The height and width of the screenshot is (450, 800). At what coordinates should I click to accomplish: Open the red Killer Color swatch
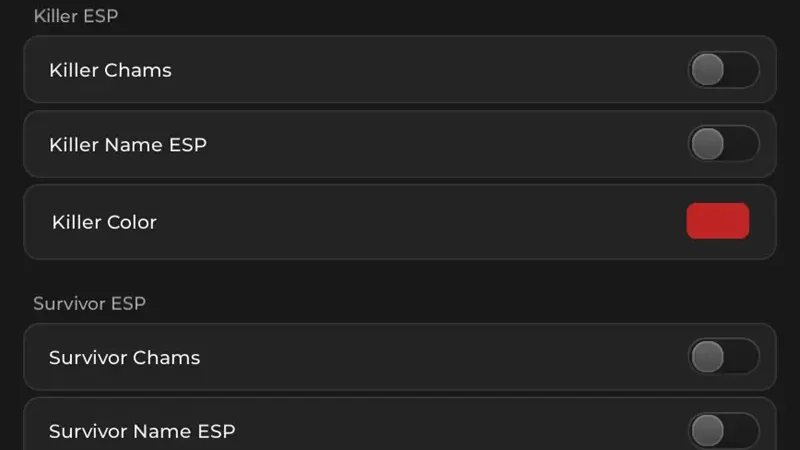(x=718, y=221)
